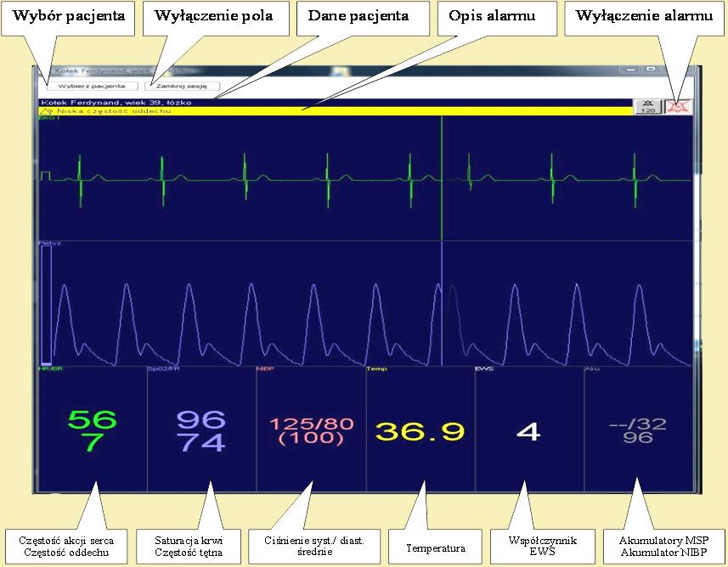
Task: Select battery reading --/32
Action: pyautogui.click(x=638, y=424)
